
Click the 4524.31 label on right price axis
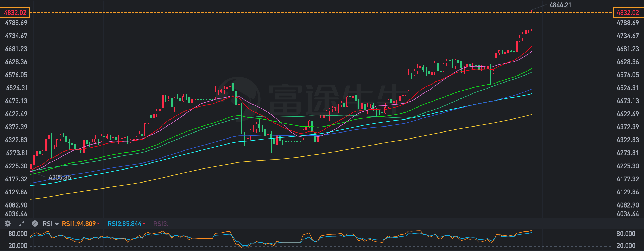pyautogui.click(x=627, y=88)
